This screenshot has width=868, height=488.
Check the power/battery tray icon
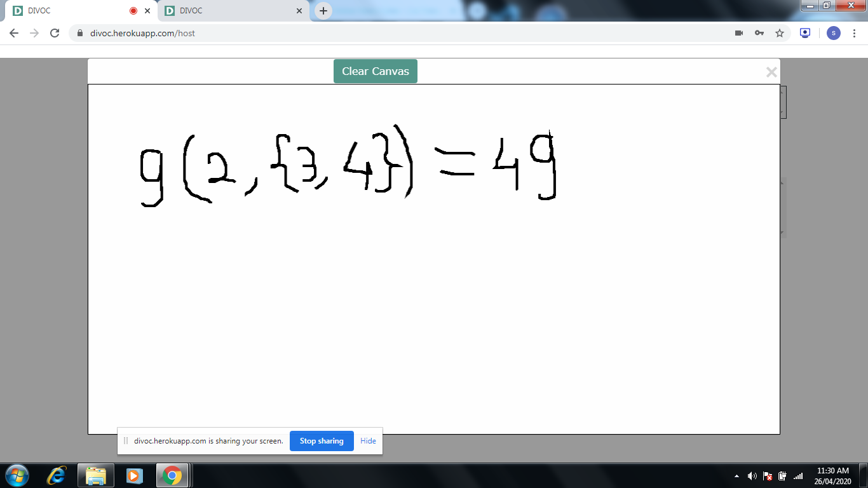tap(783, 476)
